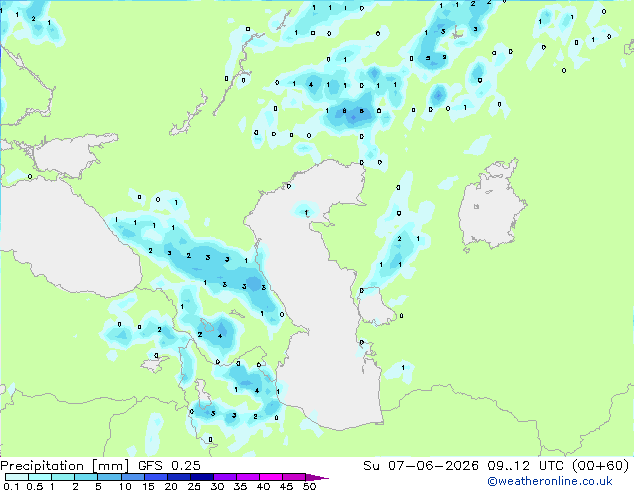The image size is (634, 490).
Task: Click the 30–35 mm purple legend swatch
Action: click(x=225, y=477)
